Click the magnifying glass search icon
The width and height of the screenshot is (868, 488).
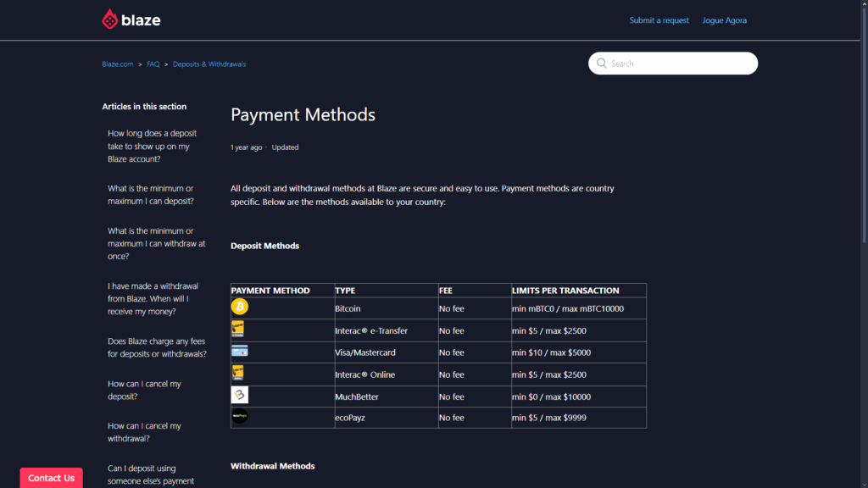(x=602, y=63)
